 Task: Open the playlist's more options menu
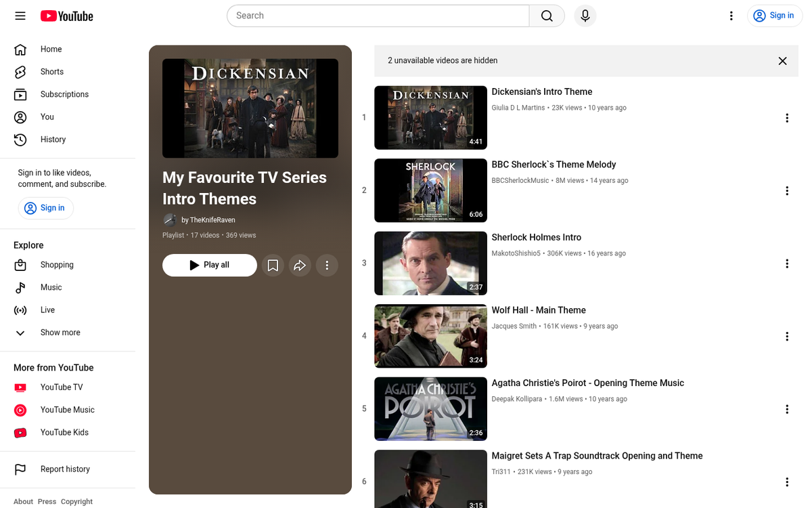pos(327,266)
